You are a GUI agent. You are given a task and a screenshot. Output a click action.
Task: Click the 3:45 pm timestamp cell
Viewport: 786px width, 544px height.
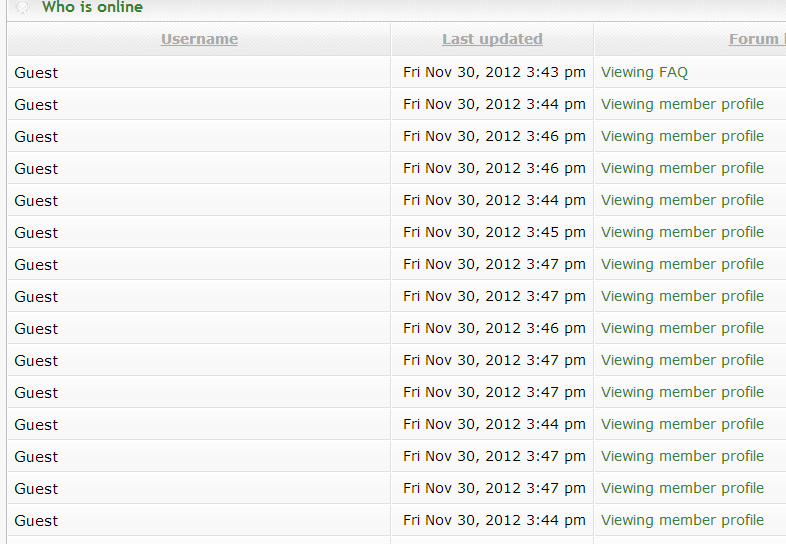(x=494, y=232)
